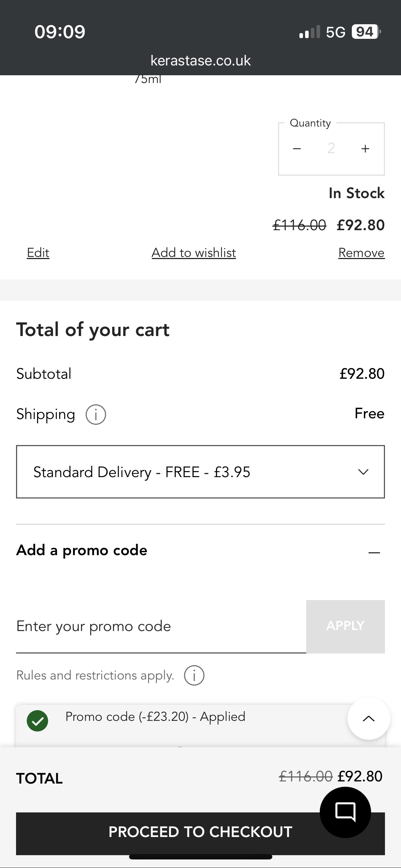This screenshot has height=868, width=401.
Task: Tap the kerastase.co.uk address bar
Action: [x=200, y=61]
